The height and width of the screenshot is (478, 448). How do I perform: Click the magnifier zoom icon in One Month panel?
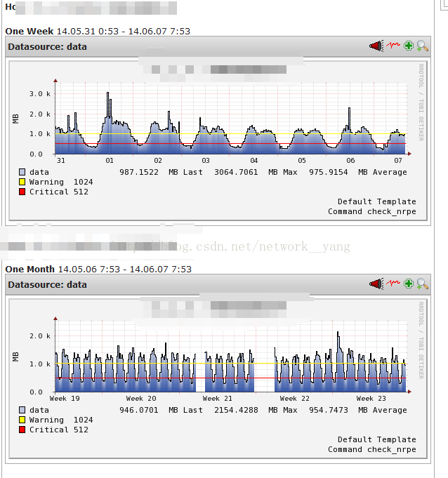point(423,284)
